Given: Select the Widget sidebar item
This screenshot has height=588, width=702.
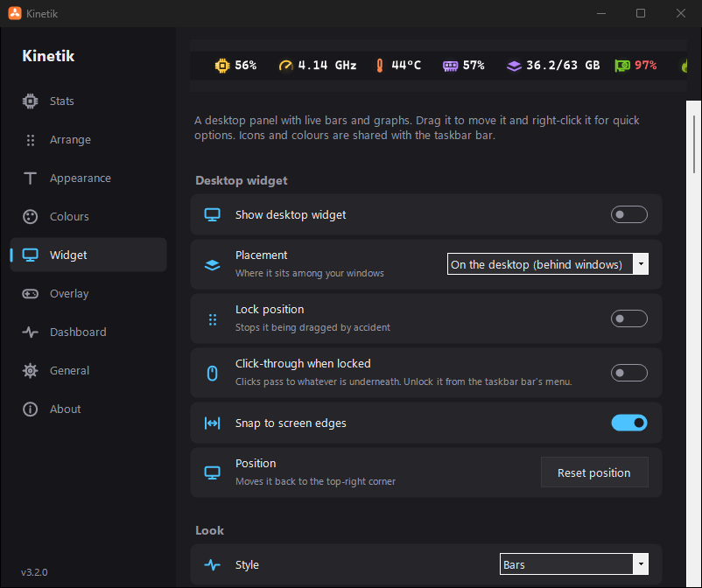Looking at the screenshot, I should tap(88, 255).
